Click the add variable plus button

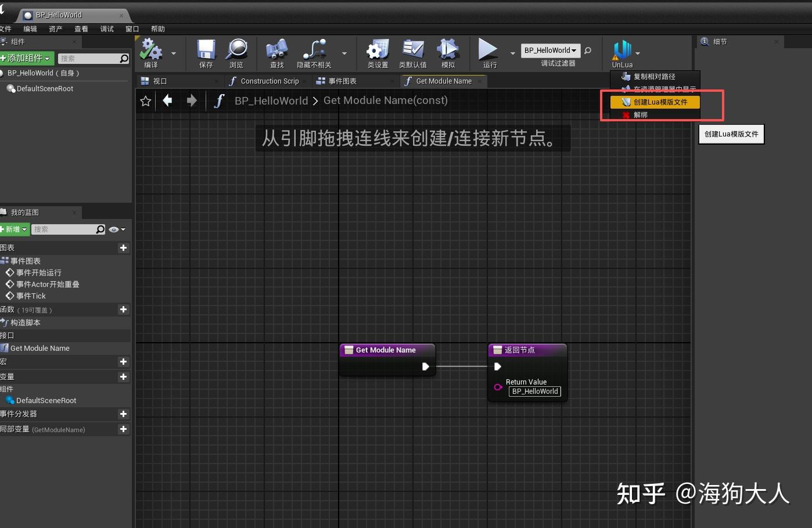[x=123, y=377]
